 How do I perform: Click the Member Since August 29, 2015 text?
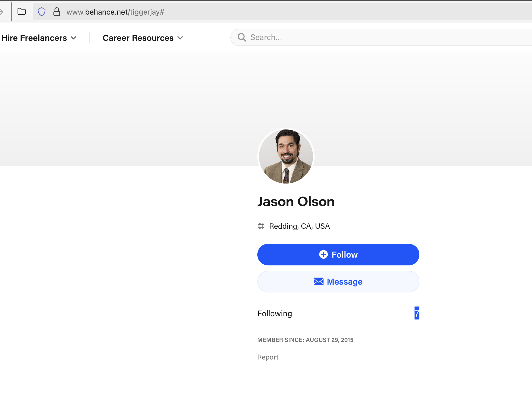pyautogui.click(x=305, y=340)
